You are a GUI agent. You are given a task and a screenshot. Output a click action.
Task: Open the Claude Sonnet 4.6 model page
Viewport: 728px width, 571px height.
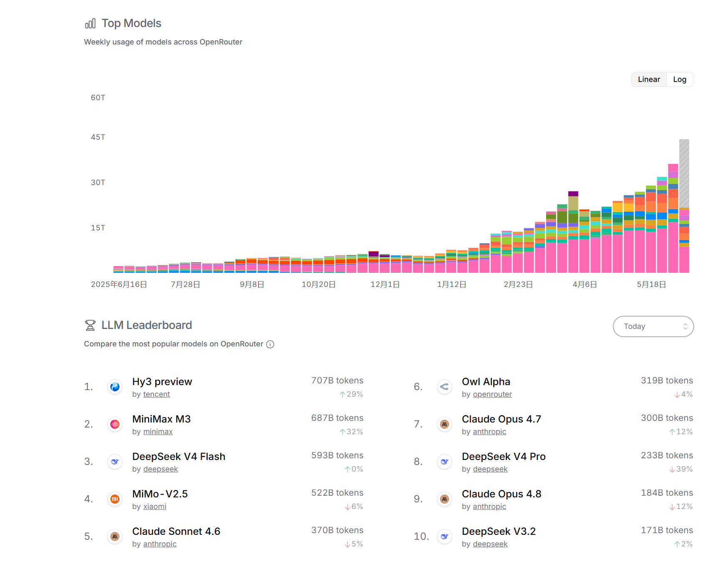click(176, 531)
